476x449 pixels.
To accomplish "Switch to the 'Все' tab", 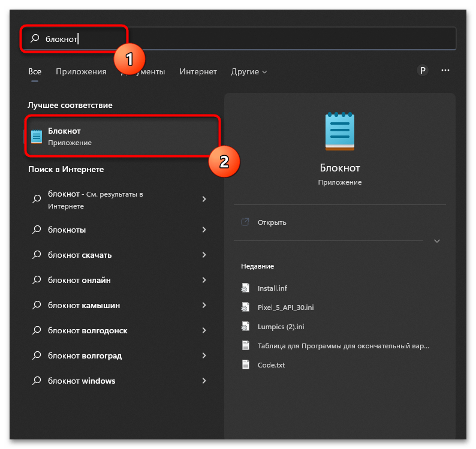I will pyautogui.click(x=35, y=72).
